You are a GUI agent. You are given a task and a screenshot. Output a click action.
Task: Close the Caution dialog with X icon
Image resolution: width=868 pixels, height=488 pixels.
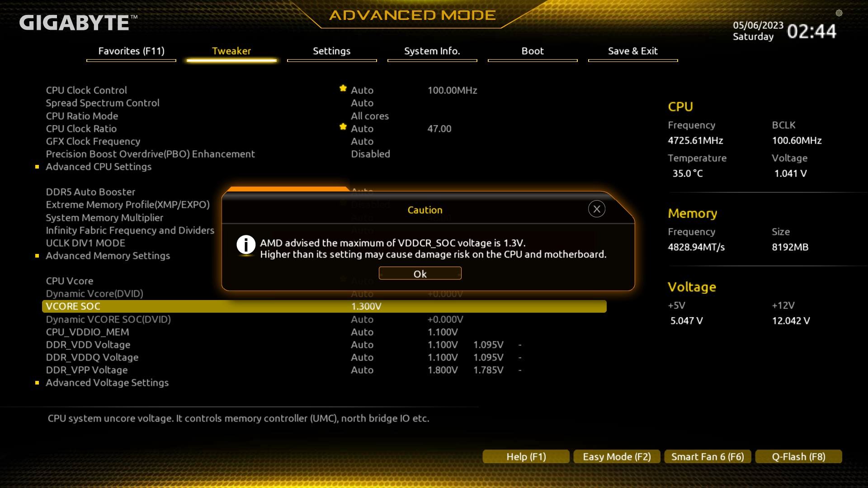(x=597, y=209)
